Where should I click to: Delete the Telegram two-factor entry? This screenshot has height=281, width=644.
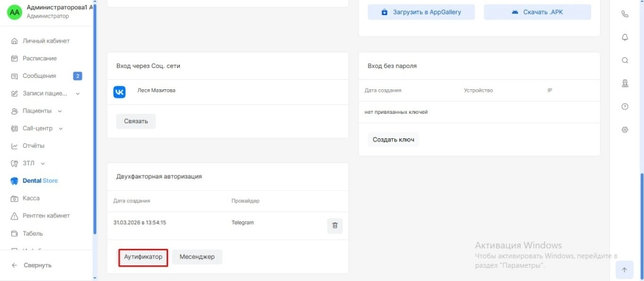coord(335,226)
